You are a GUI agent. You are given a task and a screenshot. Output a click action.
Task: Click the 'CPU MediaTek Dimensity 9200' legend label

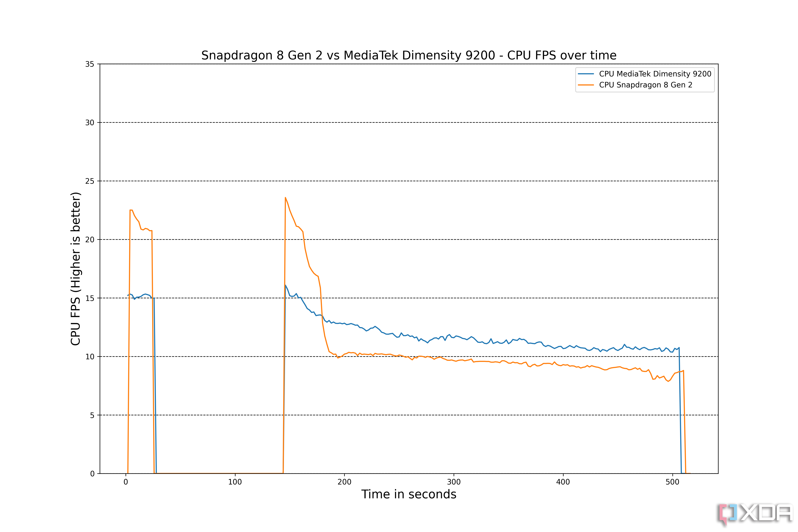tap(655, 74)
